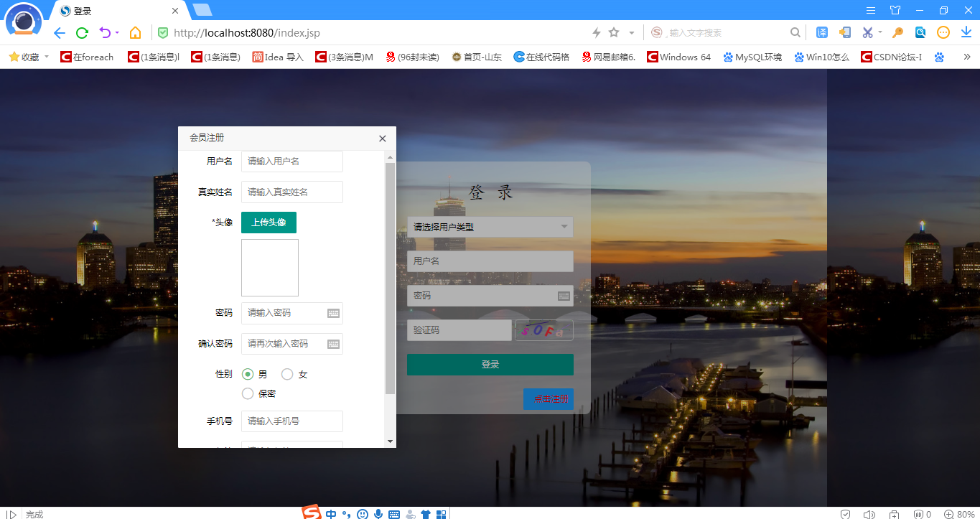The height and width of the screenshot is (519, 980).
Task: Click the keyboard icon in the 确认密码 field
Action: pos(333,344)
